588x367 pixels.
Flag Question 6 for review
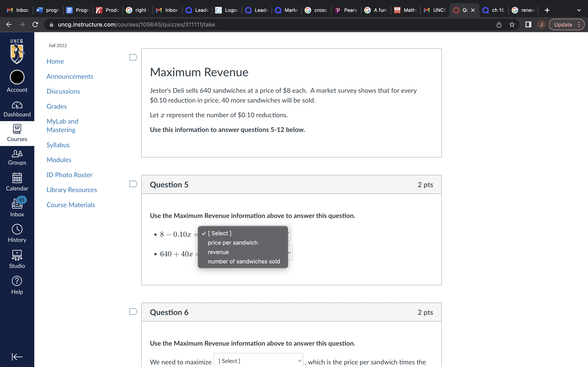click(x=133, y=311)
